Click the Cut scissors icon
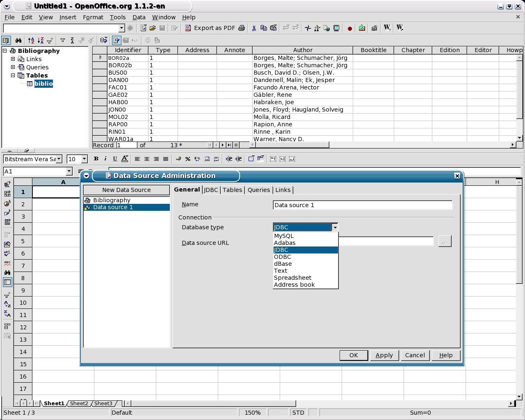This screenshot has height=420, width=525. (254, 28)
